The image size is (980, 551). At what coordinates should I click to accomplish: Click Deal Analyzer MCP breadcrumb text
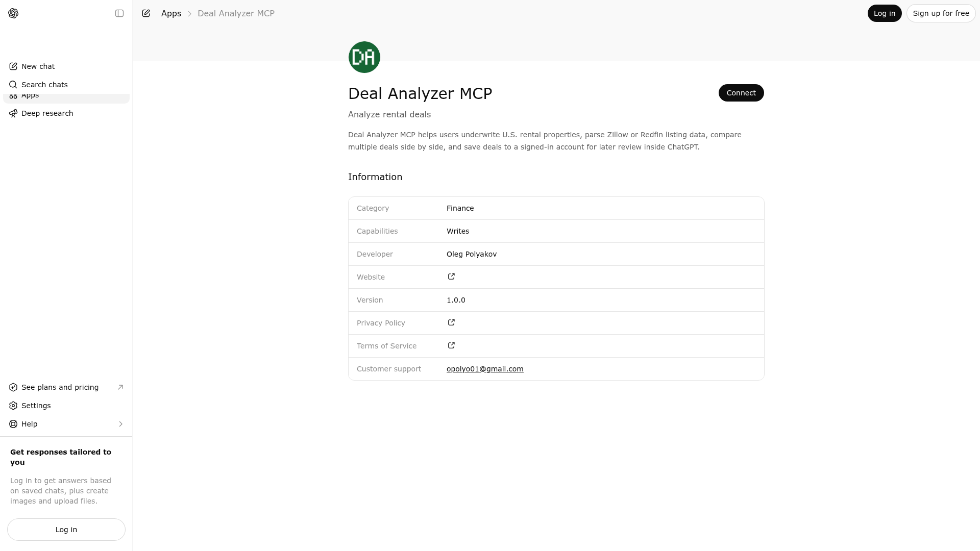pyautogui.click(x=236, y=13)
